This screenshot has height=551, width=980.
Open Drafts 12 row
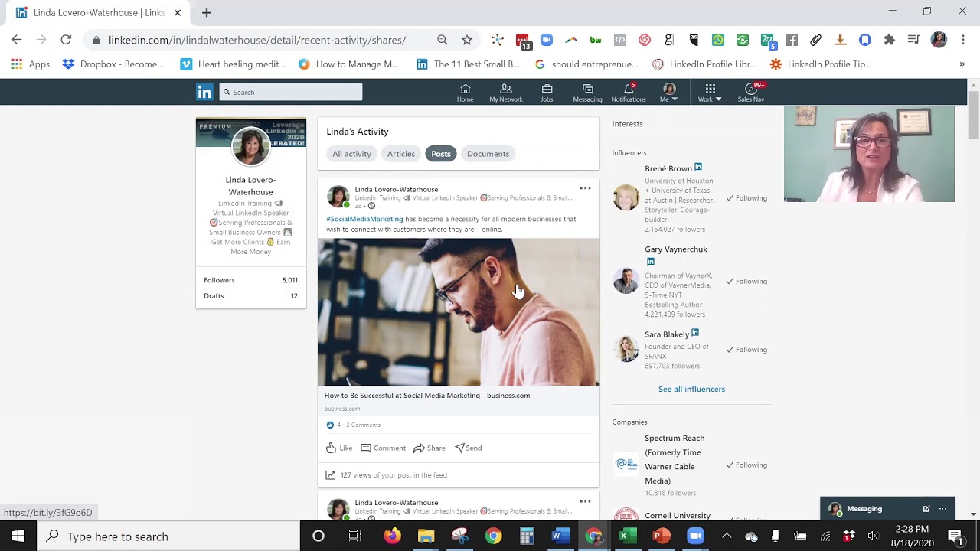point(250,296)
